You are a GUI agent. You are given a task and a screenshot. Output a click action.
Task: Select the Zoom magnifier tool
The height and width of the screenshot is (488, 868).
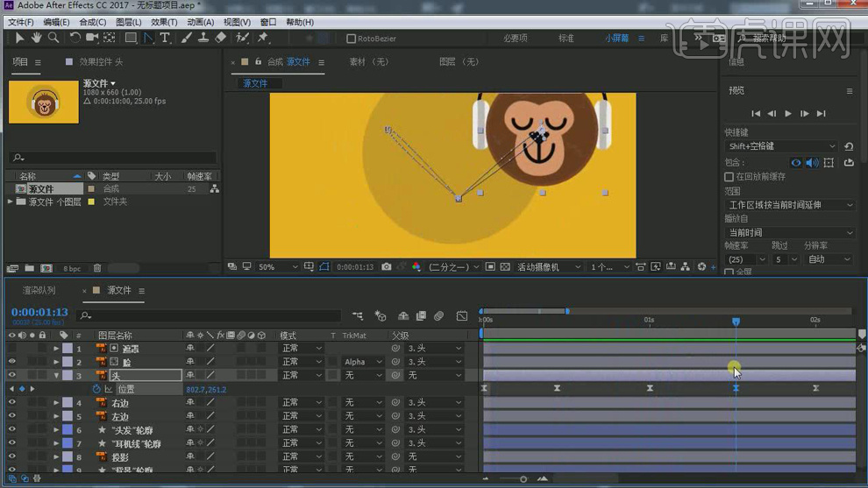click(53, 38)
